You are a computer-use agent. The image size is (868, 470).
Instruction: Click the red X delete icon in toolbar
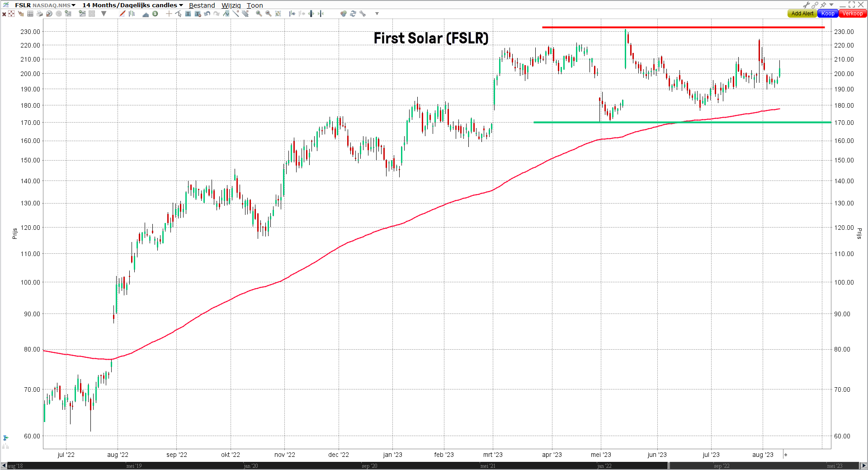[4, 14]
